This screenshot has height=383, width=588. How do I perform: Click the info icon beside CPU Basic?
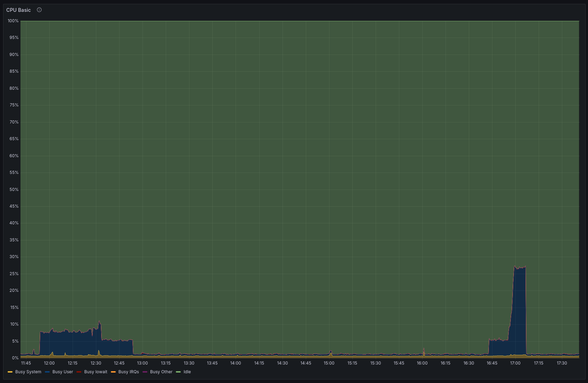39,10
